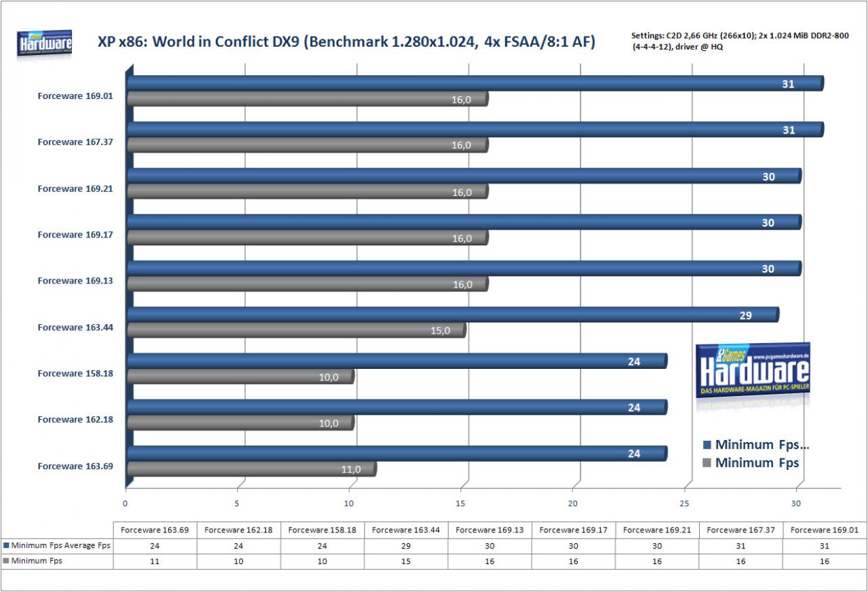Click the PC Games Hardware logo at top-left
This screenshot has width=868, height=592.
(x=45, y=45)
